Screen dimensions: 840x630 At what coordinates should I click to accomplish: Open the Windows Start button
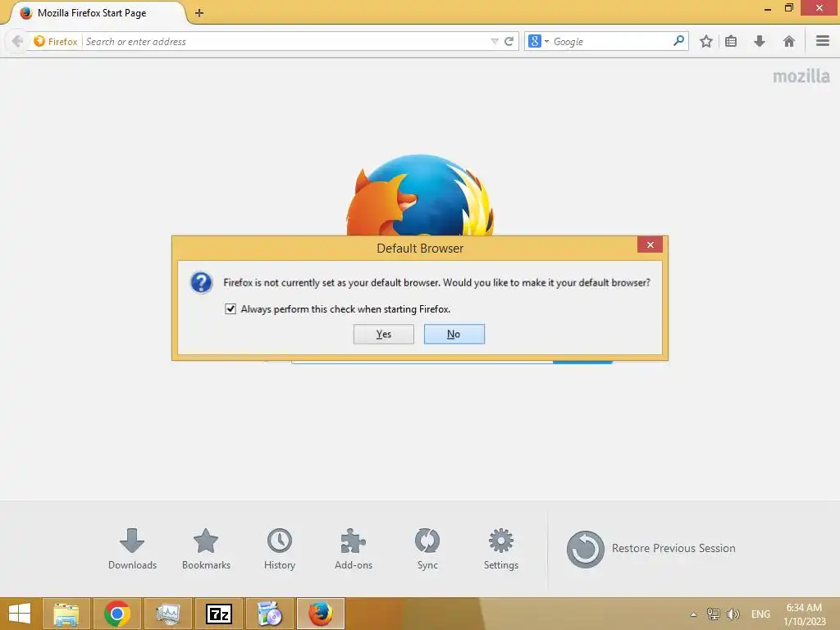coord(20,614)
